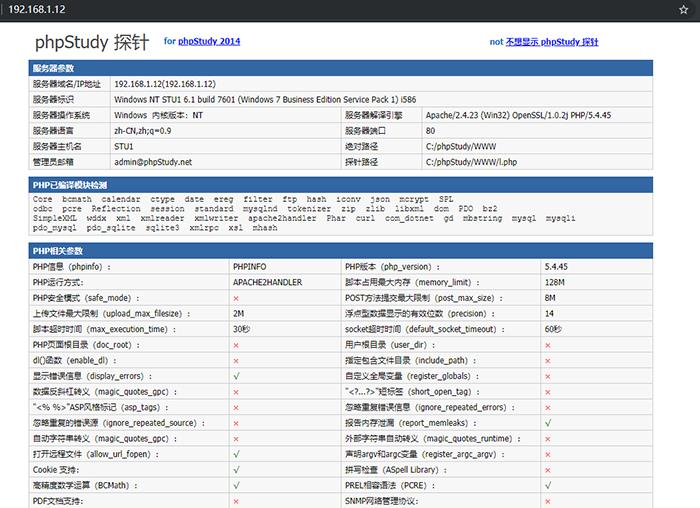The image size is (700, 508).
Task: Click the red X for ASpell Library
Action: [548, 470]
